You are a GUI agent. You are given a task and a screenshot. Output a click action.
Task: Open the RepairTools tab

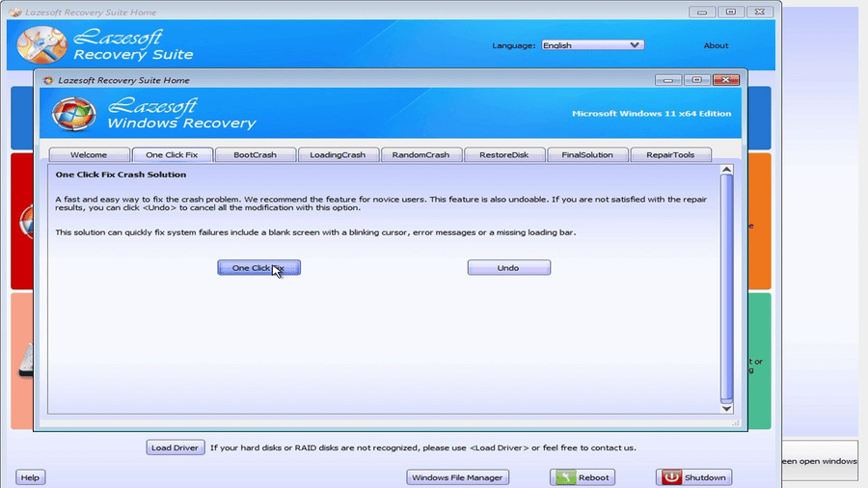670,155
